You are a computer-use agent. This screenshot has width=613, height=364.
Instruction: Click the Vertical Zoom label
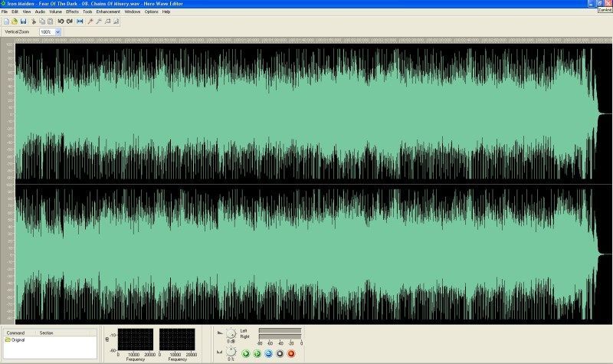pyautogui.click(x=17, y=32)
